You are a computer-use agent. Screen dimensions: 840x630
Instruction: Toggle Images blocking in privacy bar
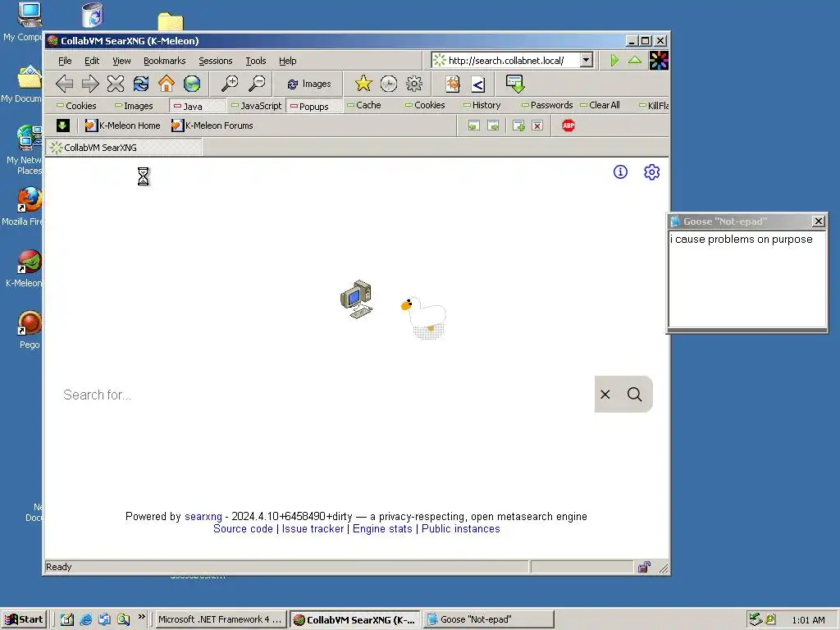pos(135,106)
